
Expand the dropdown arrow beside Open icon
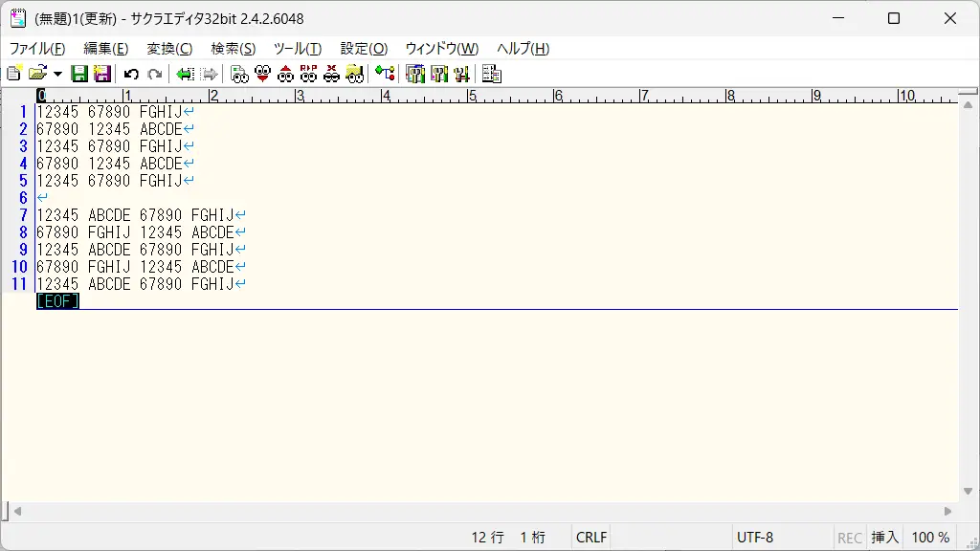coord(57,74)
